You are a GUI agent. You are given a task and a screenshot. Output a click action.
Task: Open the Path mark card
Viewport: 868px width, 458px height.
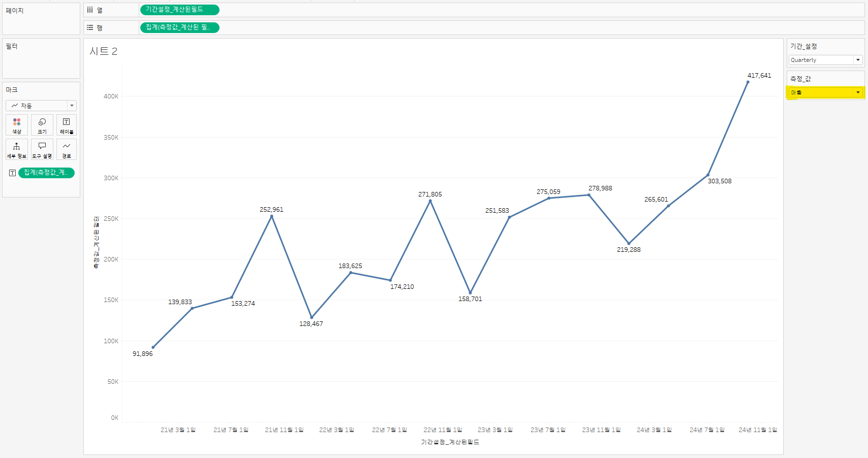pyautogui.click(x=67, y=149)
